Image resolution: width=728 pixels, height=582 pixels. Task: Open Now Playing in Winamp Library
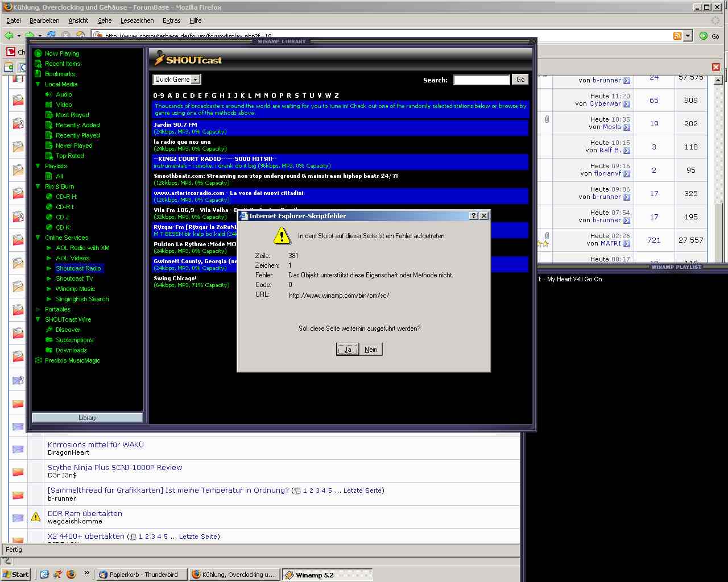[x=62, y=53]
